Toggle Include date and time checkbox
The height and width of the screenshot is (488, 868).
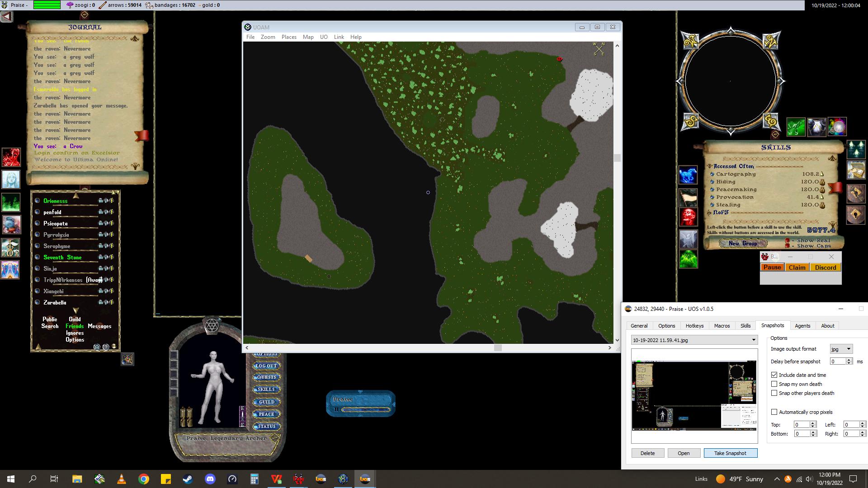click(x=774, y=375)
